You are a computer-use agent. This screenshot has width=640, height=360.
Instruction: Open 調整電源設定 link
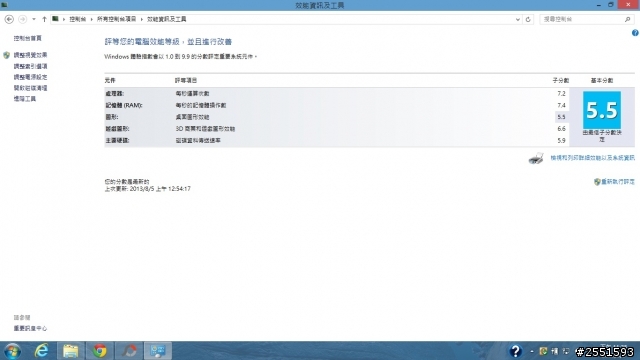[30, 77]
